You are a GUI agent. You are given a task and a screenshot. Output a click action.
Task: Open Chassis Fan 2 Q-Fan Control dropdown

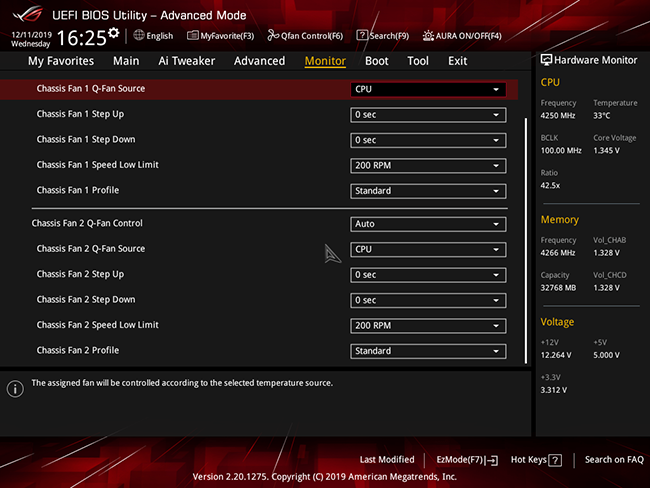428,224
